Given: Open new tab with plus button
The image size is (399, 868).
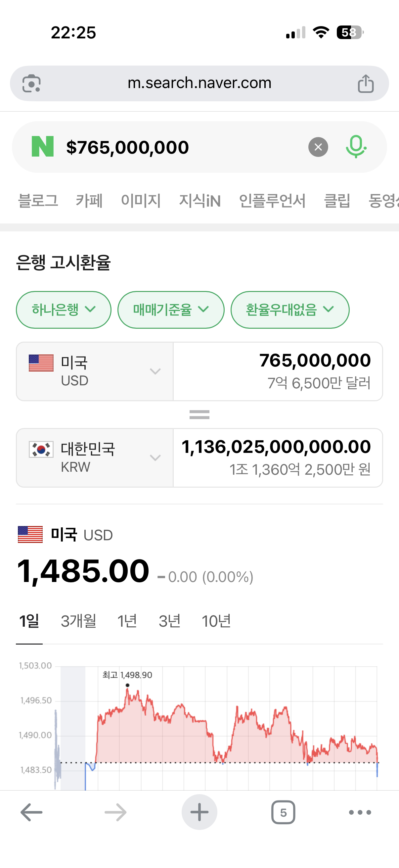Looking at the screenshot, I should pos(199,812).
